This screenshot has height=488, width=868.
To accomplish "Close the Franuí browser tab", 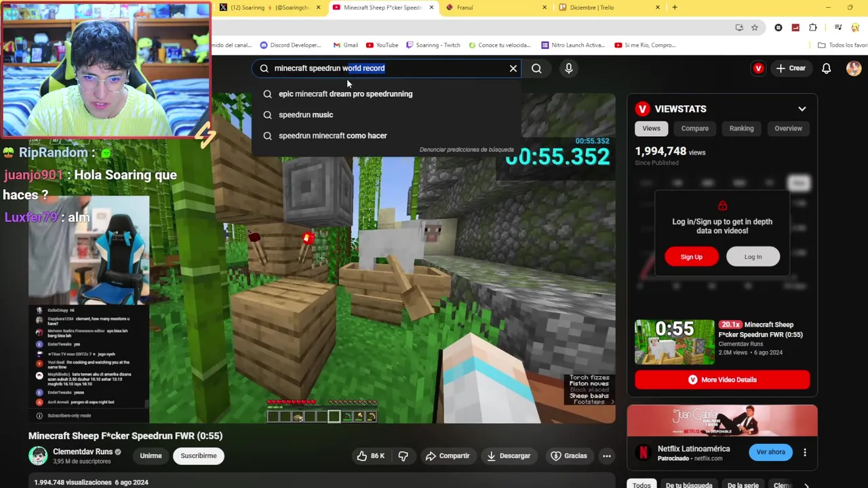I will tap(545, 7).
